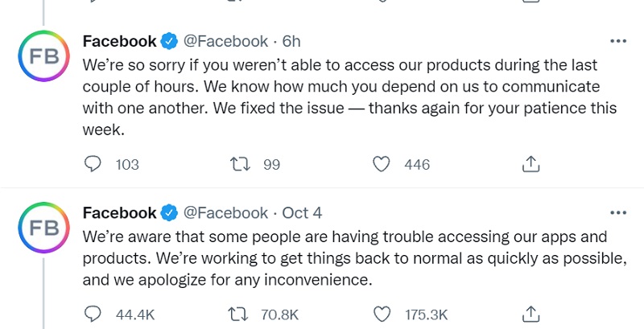The height and width of the screenshot is (329, 644).
Task: Open @Facebook handle on the Oct 4 tweet
Action: [x=225, y=212]
